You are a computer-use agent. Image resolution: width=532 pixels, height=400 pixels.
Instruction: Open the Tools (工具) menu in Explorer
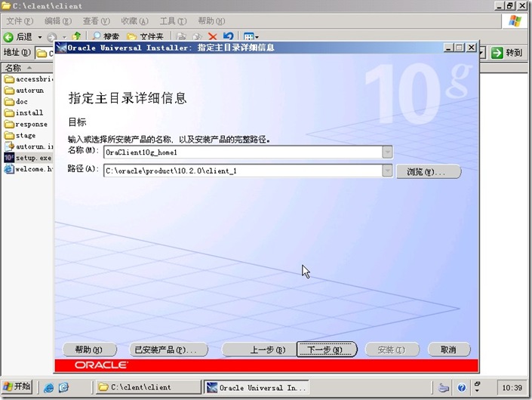point(173,21)
